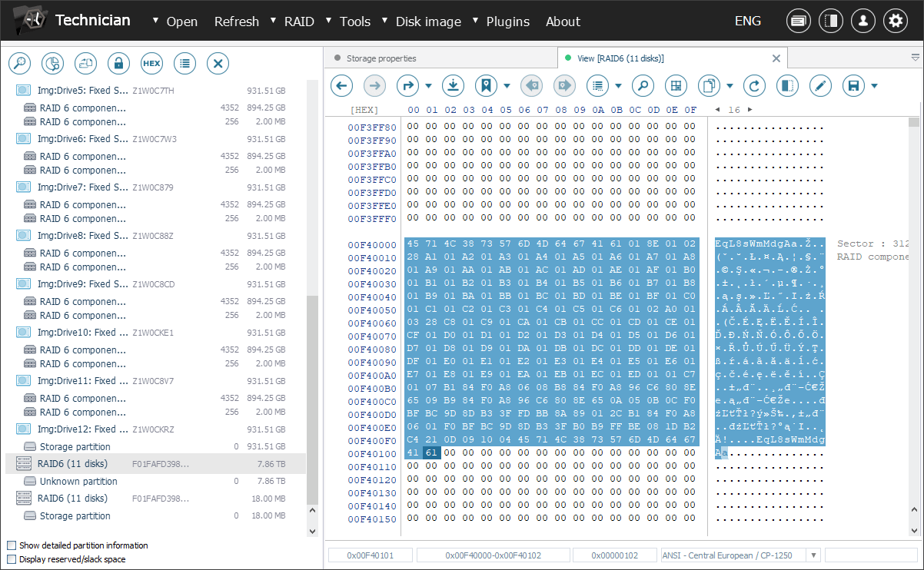Click the lock icon in left toolbar

coord(118,63)
